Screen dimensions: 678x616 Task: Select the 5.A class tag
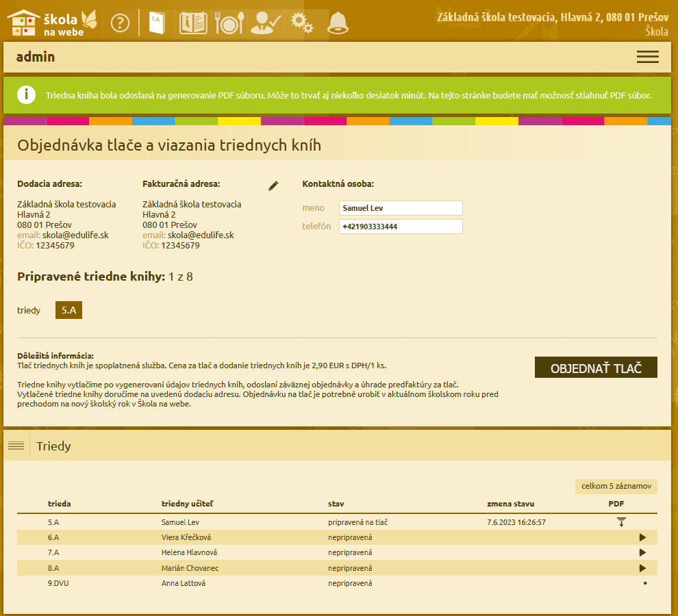pyautogui.click(x=68, y=310)
